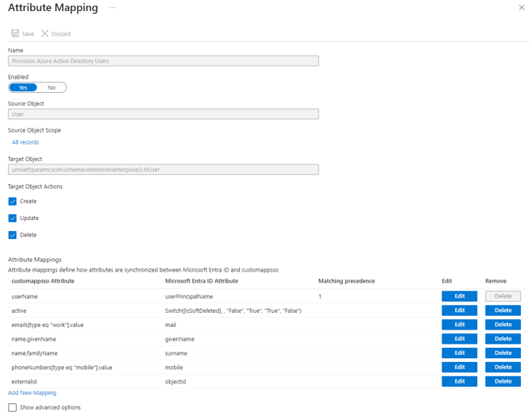Click the Source Object field
The image size is (532, 420).
(164, 114)
